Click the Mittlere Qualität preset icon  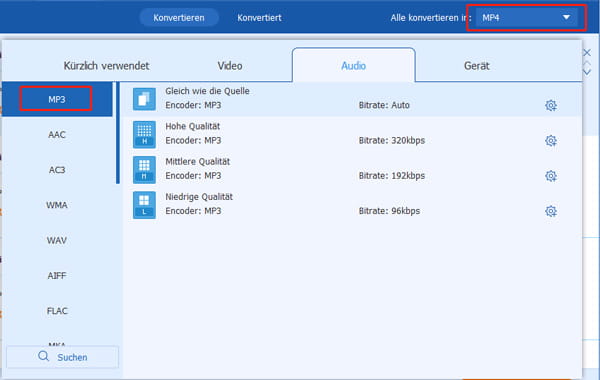point(144,170)
